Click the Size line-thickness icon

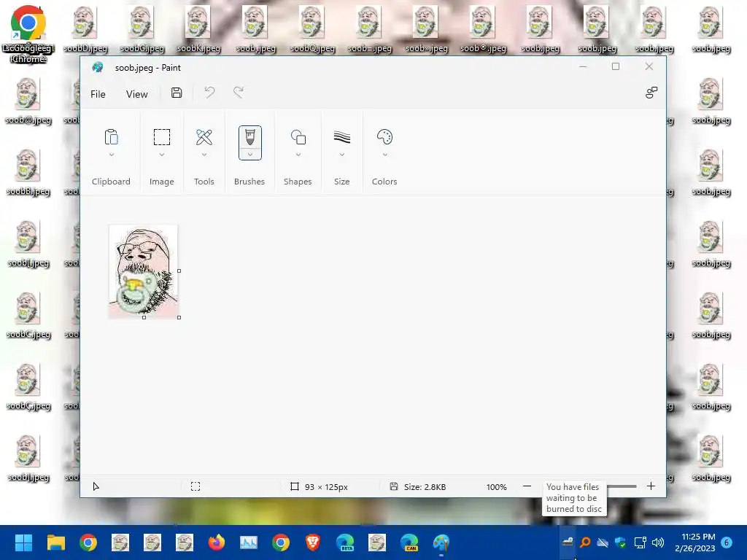point(342,137)
